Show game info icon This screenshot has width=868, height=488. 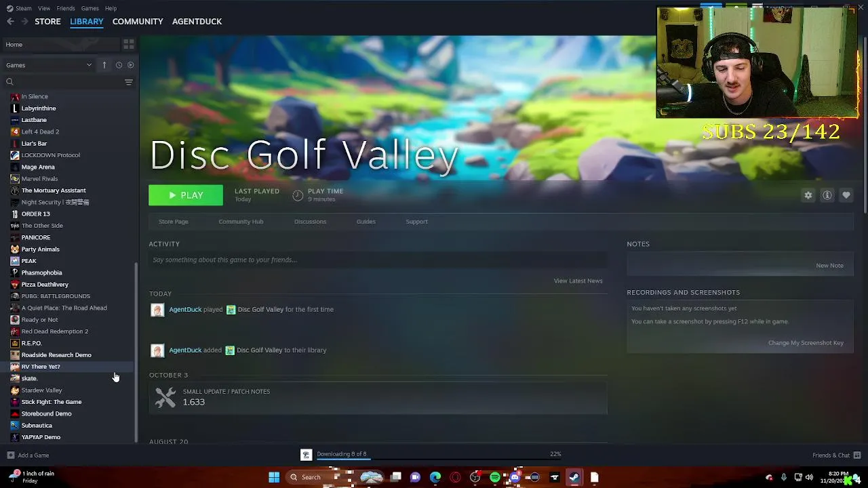click(827, 195)
